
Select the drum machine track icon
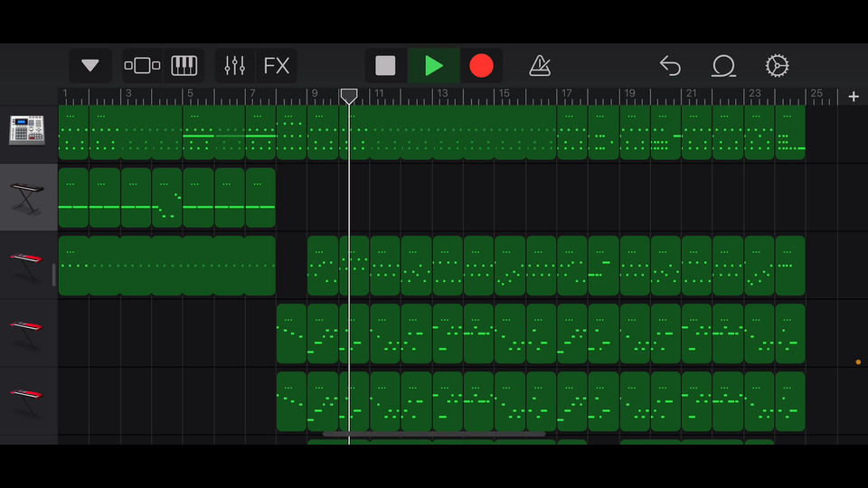[27, 130]
